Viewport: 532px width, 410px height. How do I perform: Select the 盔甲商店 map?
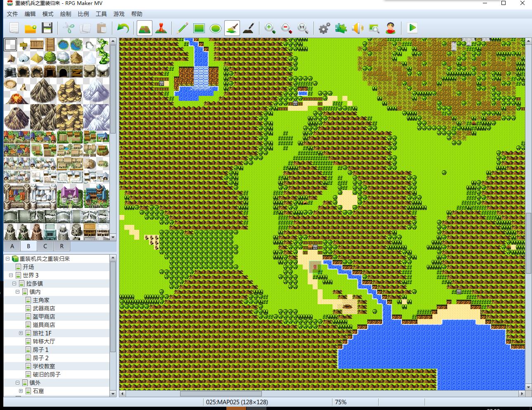coord(44,317)
